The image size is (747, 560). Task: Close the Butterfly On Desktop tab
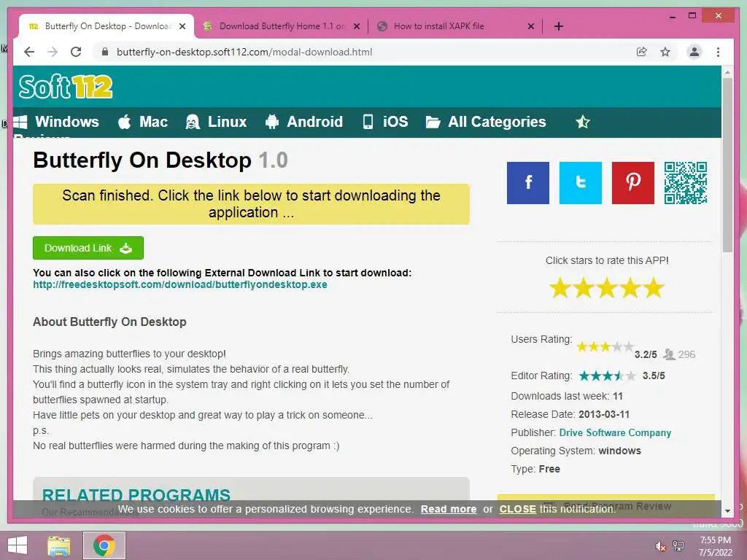[x=182, y=26]
